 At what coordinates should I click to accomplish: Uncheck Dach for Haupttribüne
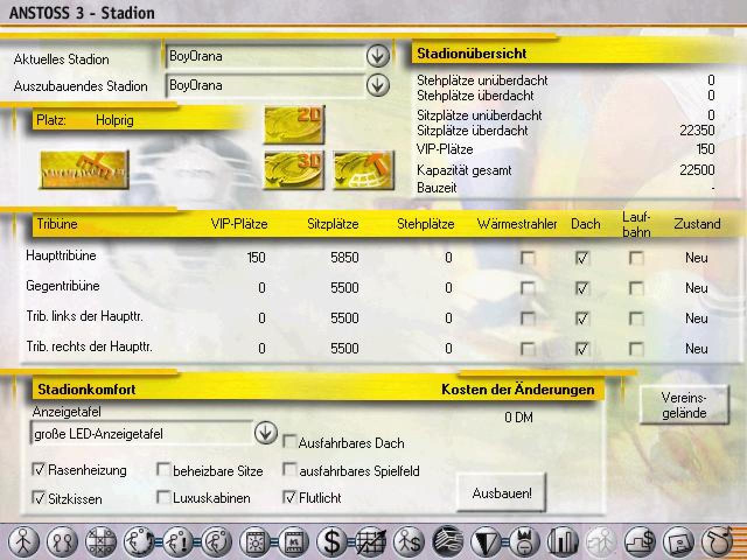582,258
